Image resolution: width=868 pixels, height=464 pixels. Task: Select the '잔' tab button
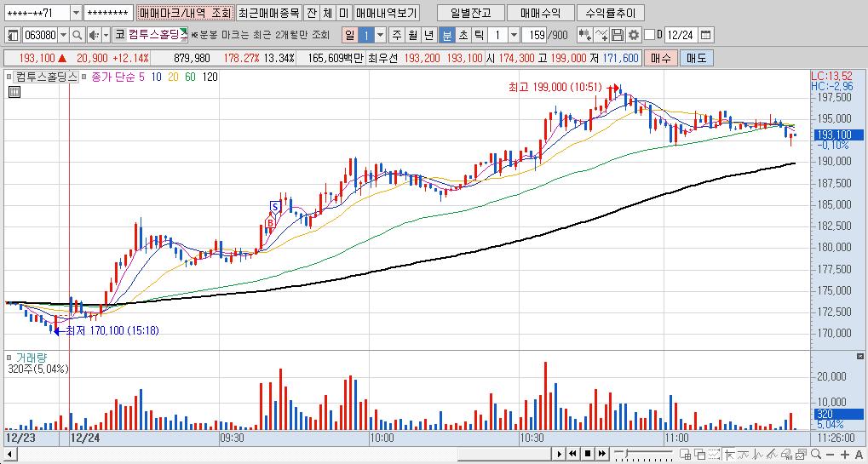(313, 13)
